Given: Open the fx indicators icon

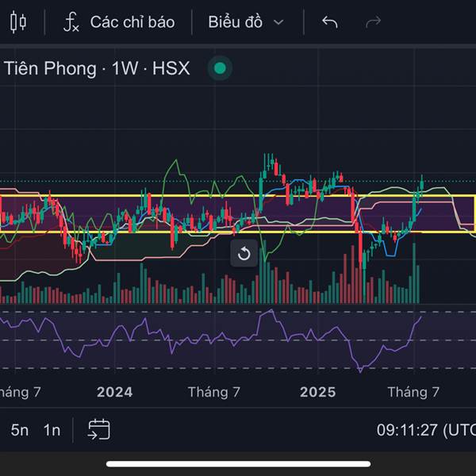Looking at the screenshot, I should [x=71, y=22].
